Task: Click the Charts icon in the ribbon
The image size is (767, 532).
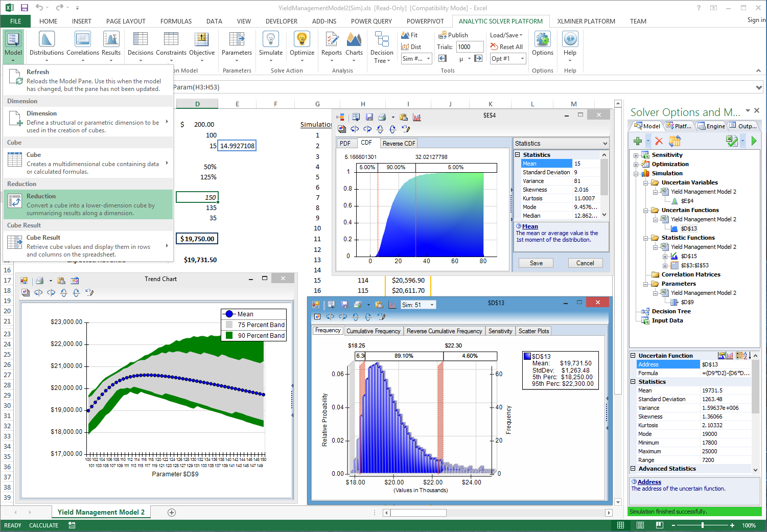Action: [x=354, y=40]
